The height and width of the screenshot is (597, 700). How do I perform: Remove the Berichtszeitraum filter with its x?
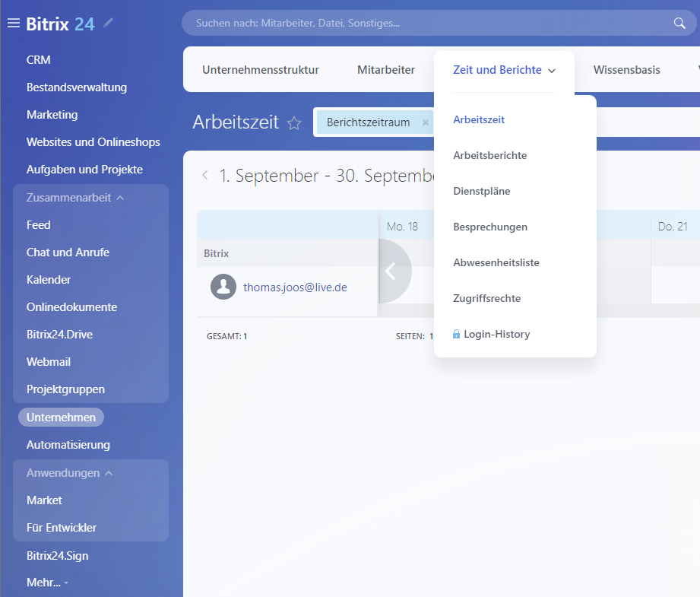pos(426,122)
